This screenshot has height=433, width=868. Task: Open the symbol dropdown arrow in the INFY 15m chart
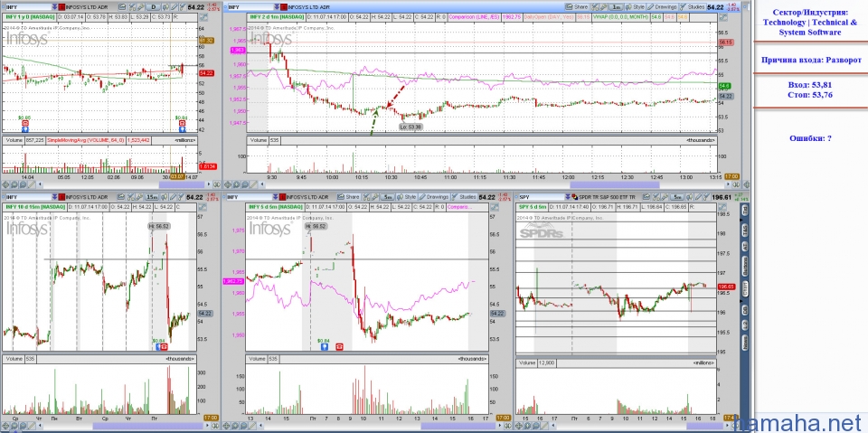click(x=54, y=196)
